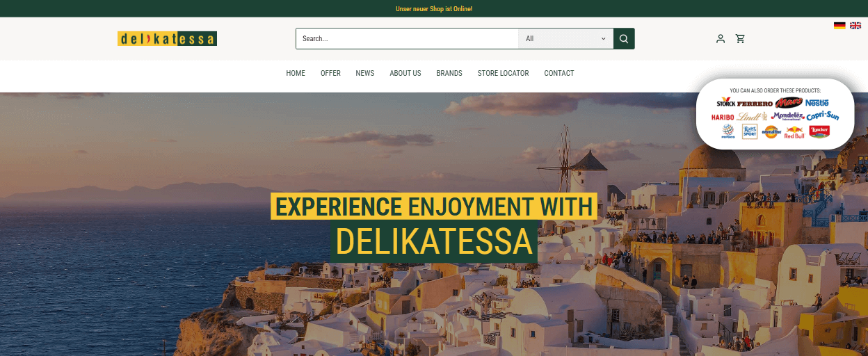The width and height of the screenshot is (868, 356).
Task: Select the Ferrero brand logo
Action: [755, 104]
